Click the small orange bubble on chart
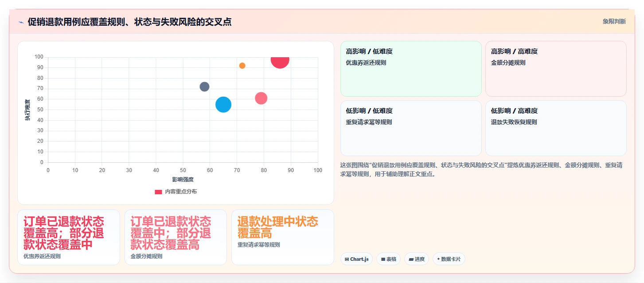This screenshot has width=644, height=283. 242,66
